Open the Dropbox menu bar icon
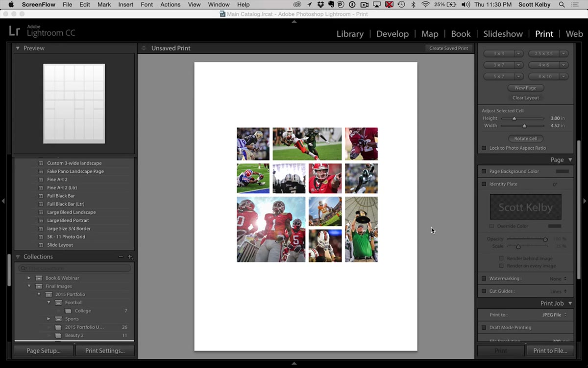Viewport: 588px width, 368px height. pos(320,4)
